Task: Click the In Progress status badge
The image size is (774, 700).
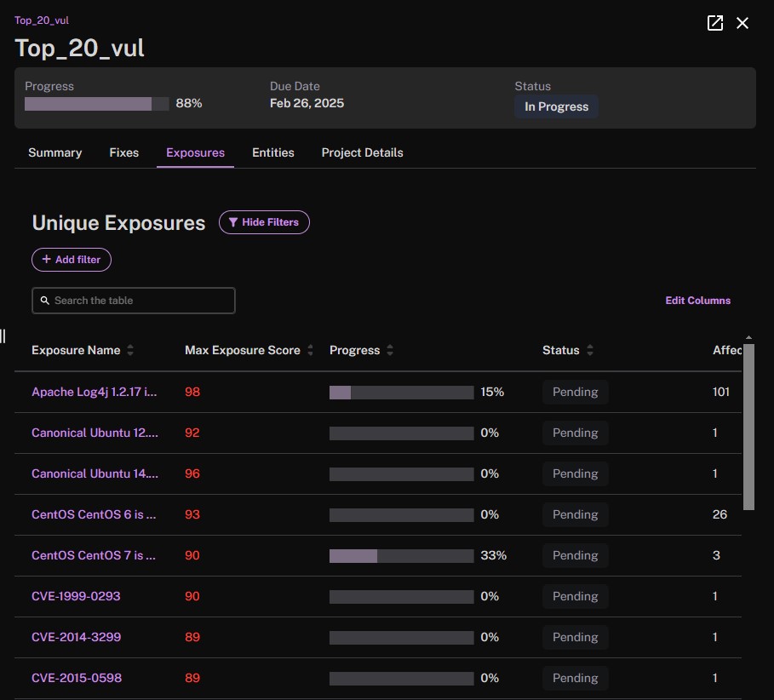Action: [556, 106]
